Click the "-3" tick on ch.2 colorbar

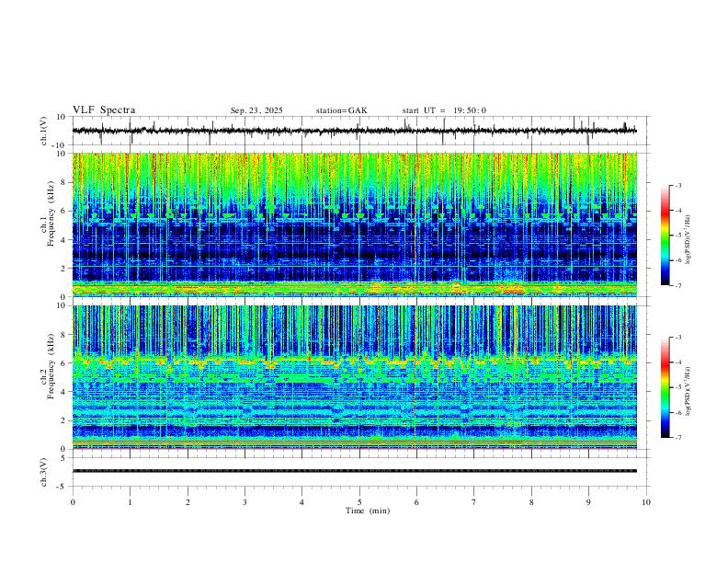678,338
